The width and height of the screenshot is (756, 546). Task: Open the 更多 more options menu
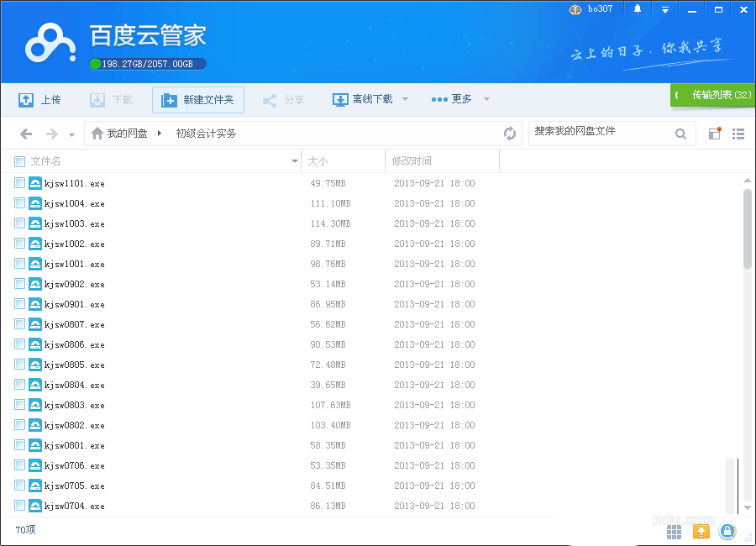pos(451,99)
